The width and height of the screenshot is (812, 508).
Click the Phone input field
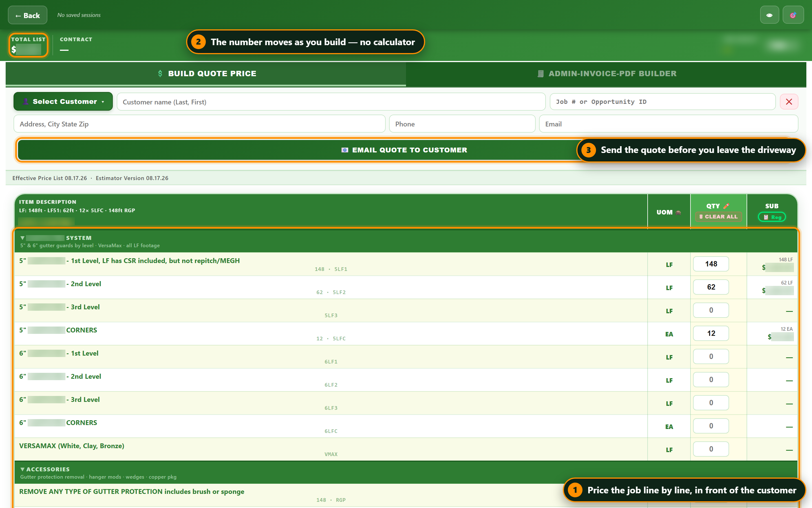[x=462, y=124]
